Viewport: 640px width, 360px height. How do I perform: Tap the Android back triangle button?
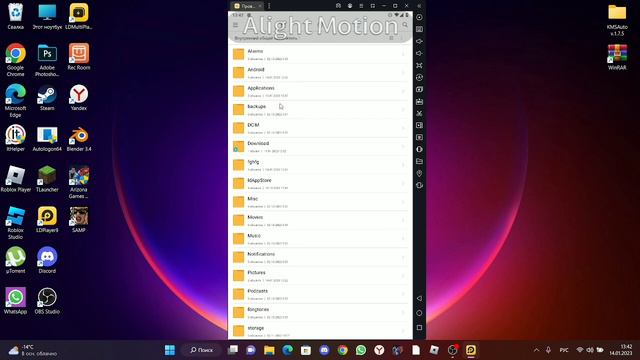coord(419,298)
